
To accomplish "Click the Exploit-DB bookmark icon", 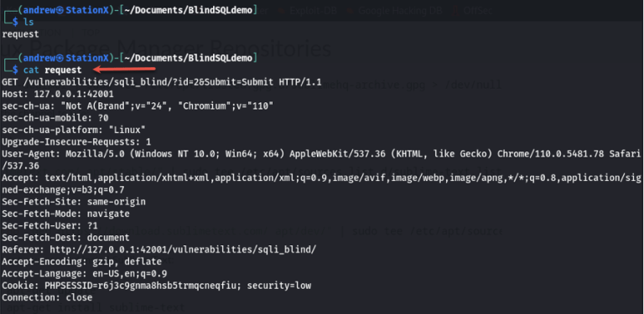I will (x=282, y=11).
